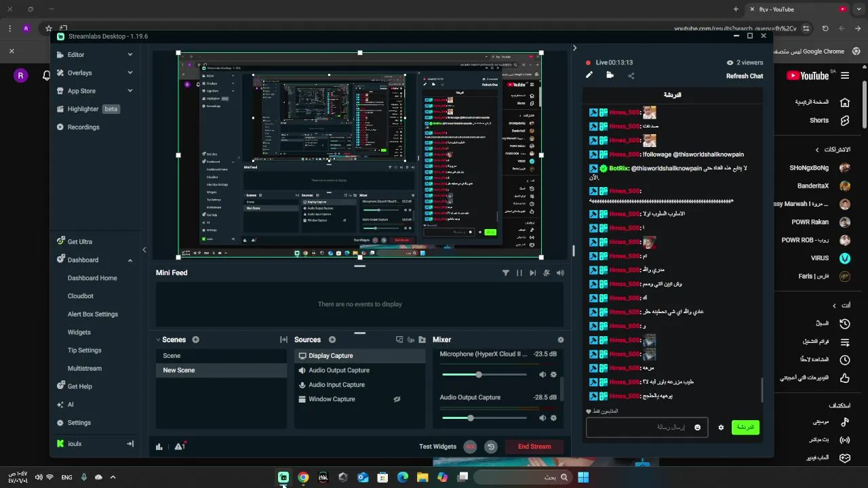
Task: Open the emoji picker in chat input
Action: [697, 428]
